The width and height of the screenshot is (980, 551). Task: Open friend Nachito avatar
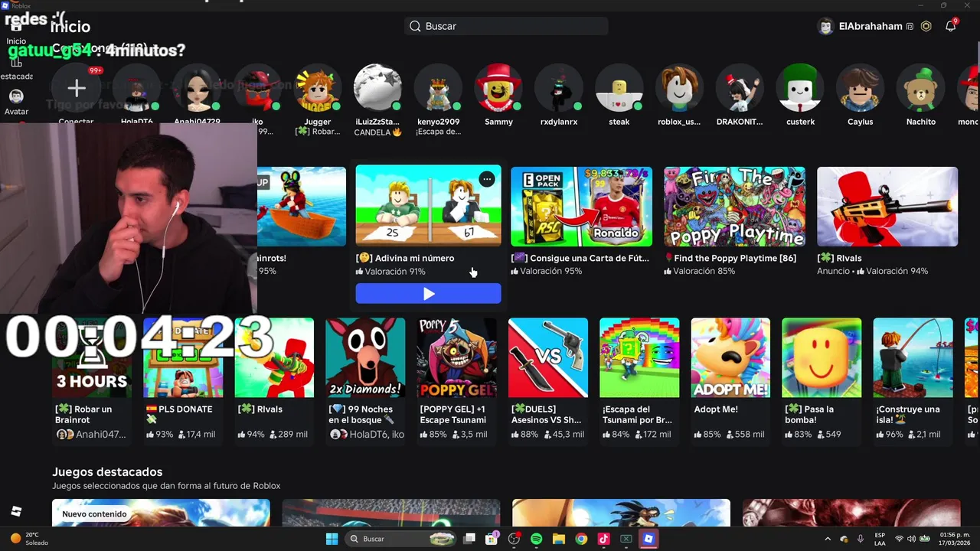[x=920, y=89]
